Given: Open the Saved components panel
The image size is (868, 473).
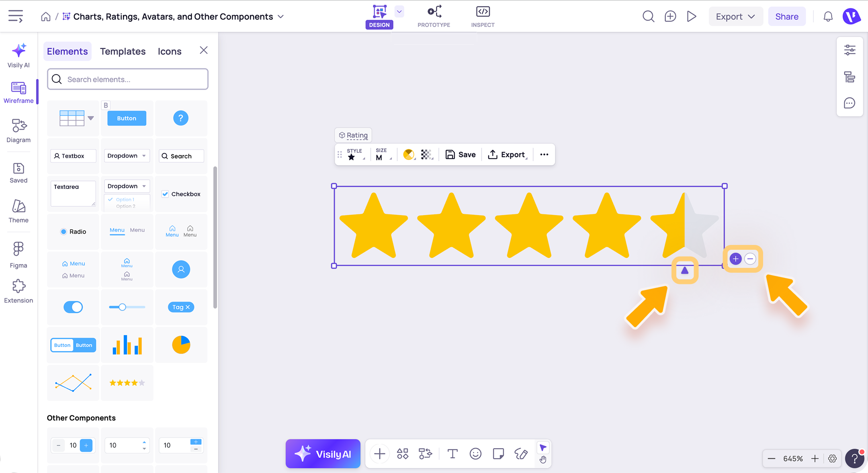Looking at the screenshot, I should [18, 173].
